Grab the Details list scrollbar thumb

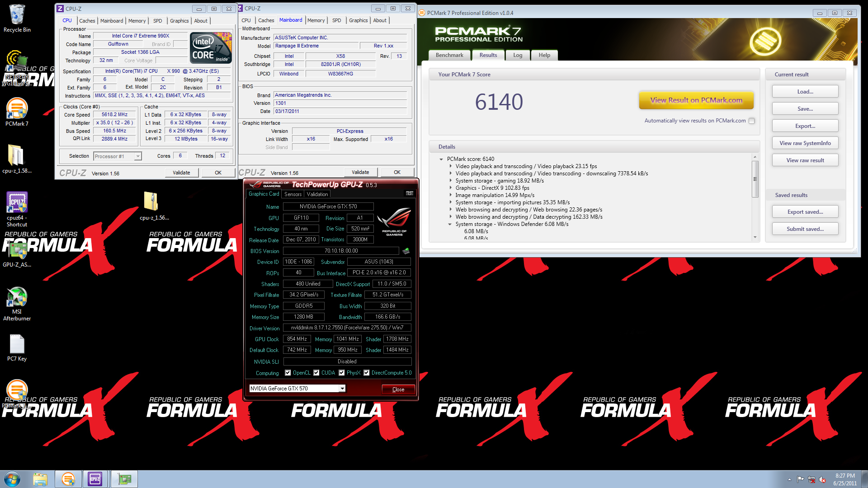[x=755, y=179]
